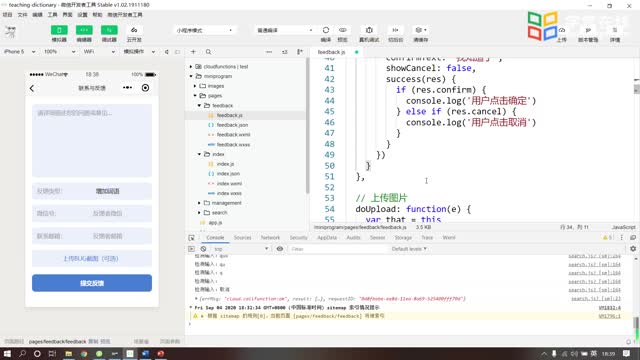640x360 pixels.
Task: Open version management (版本管理)
Action: (588, 31)
